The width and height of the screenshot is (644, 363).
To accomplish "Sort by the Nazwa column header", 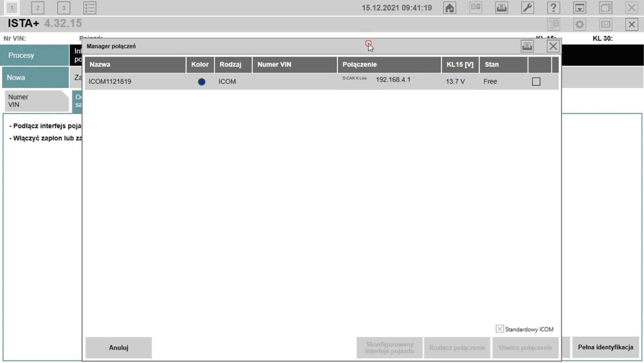I will (x=135, y=64).
